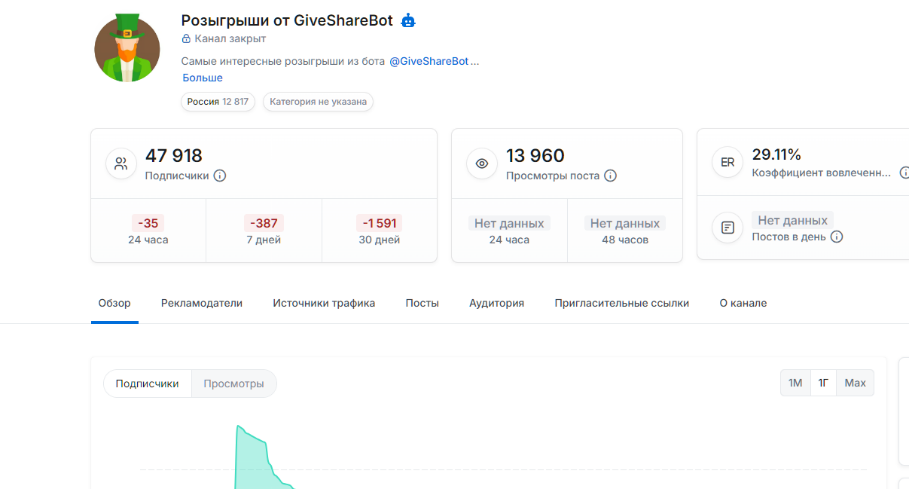This screenshot has height=489, width=909.
Task: Click the ER engagement rate icon
Action: click(x=728, y=163)
